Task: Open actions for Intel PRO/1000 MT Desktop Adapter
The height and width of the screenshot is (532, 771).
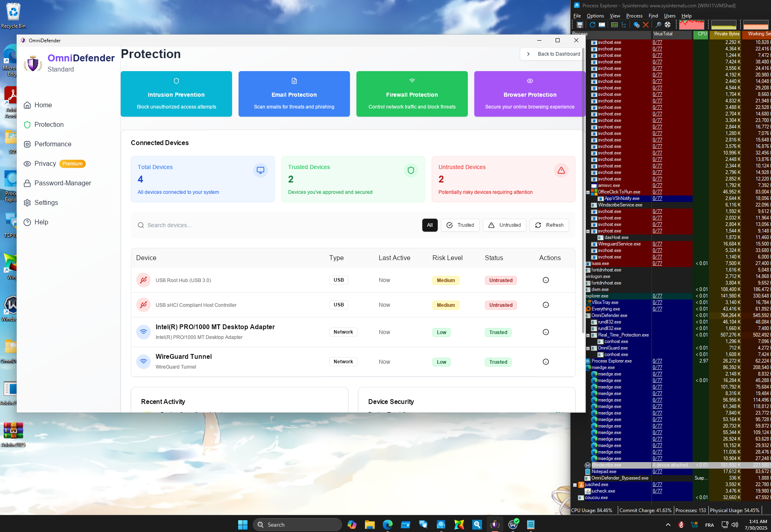Action: coord(546,332)
